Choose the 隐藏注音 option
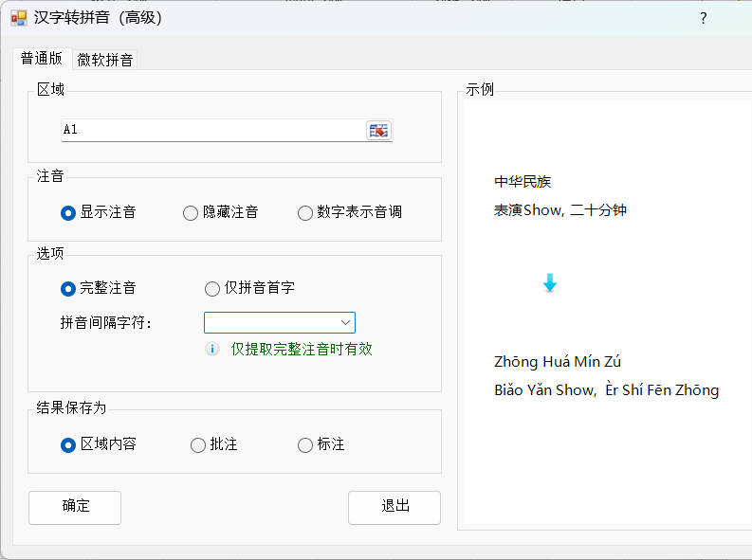The width and height of the screenshot is (752, 560). [191, 213]
